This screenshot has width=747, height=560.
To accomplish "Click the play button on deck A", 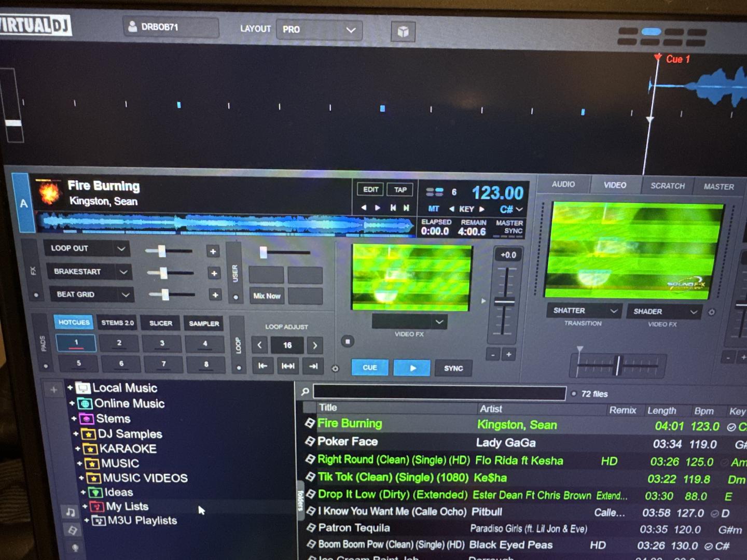I will point(412,368).
